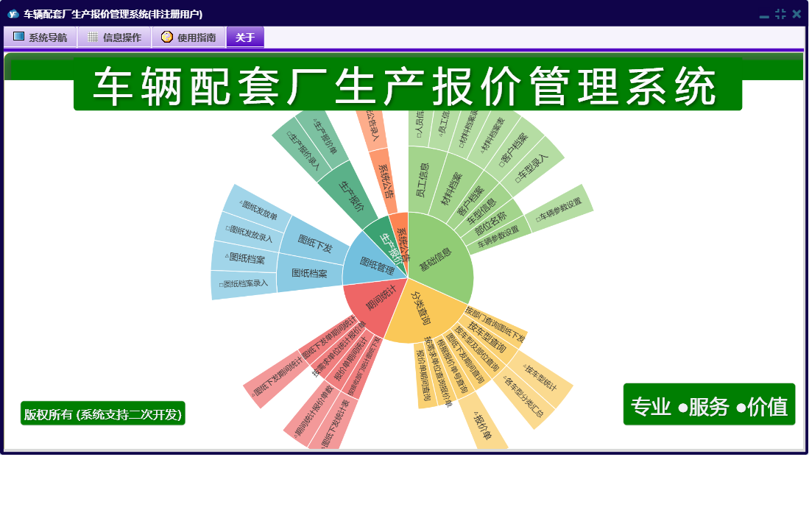Open the 按需求单位查询报价单 segment
The width and height of the screenshot is (809, 532).
[x=439, y=372]
